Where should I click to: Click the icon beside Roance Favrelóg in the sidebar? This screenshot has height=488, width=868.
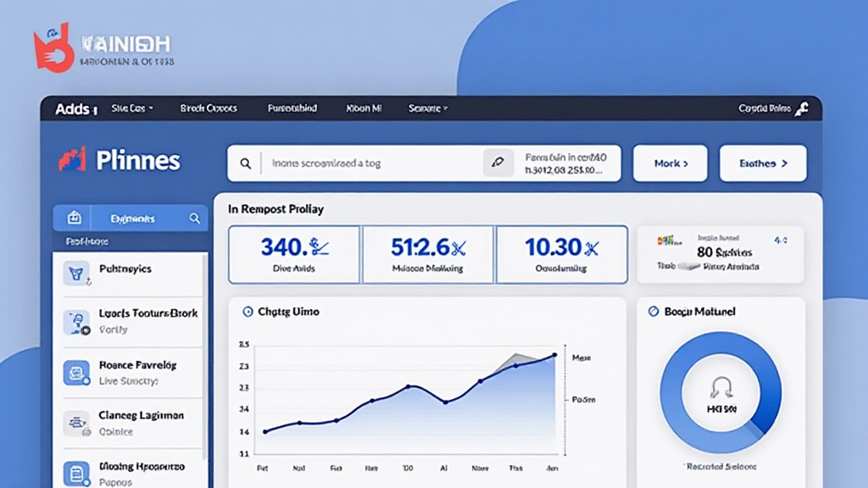pos(76,373)
